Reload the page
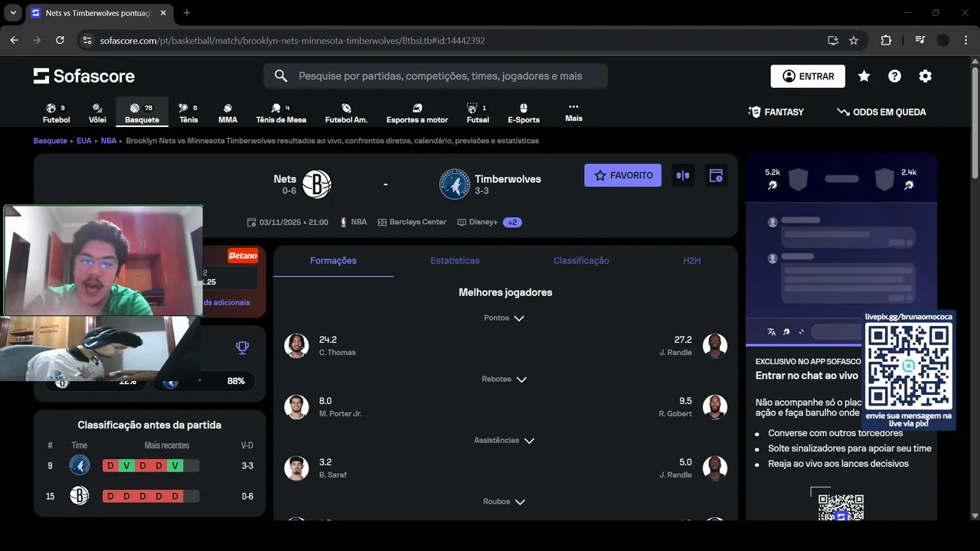 [x=60, y=41]
